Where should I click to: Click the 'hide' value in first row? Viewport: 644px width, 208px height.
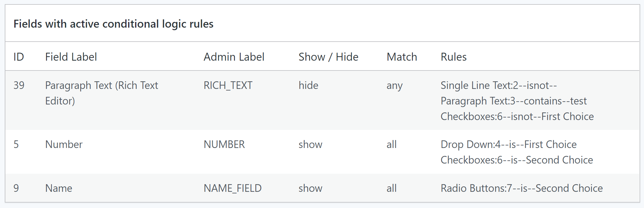(308, 85)
